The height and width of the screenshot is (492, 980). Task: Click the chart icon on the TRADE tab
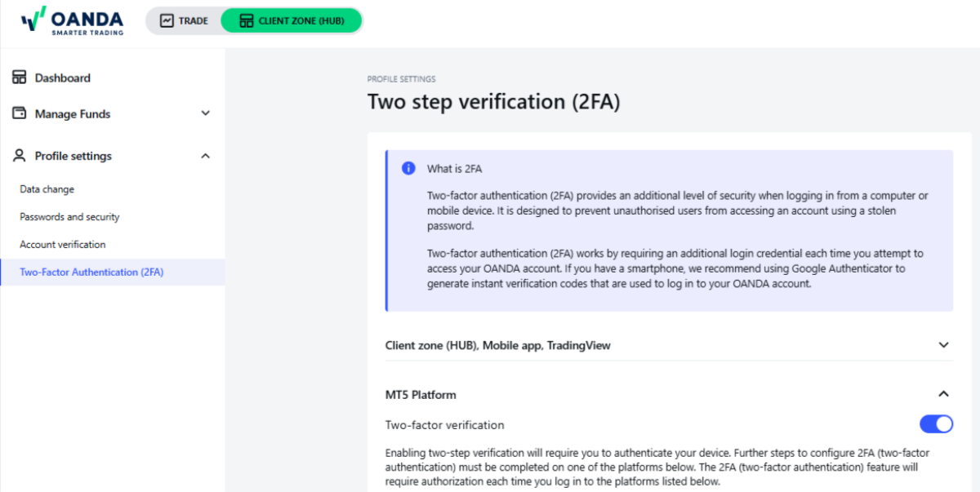coord(167,21)
